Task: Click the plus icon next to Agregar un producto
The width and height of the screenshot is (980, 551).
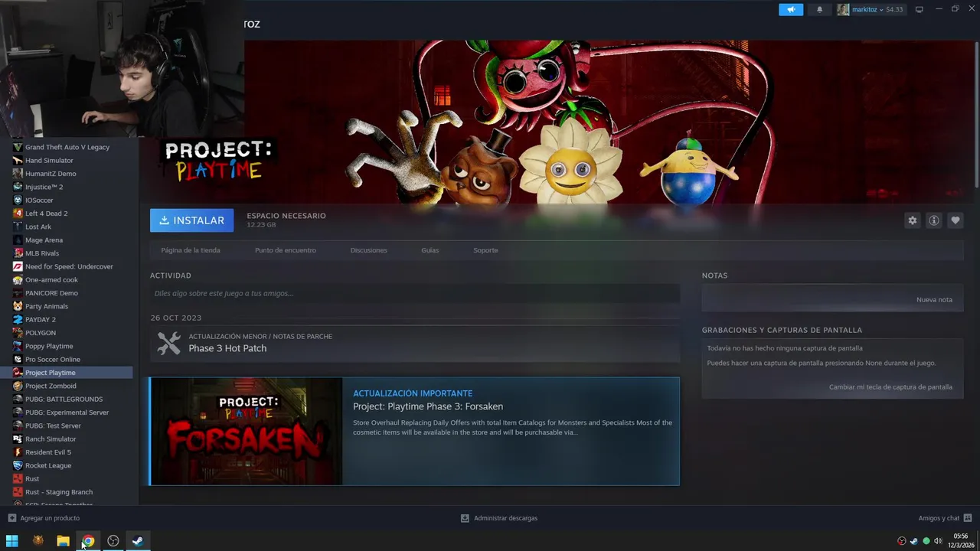Action: pos(11,518)
